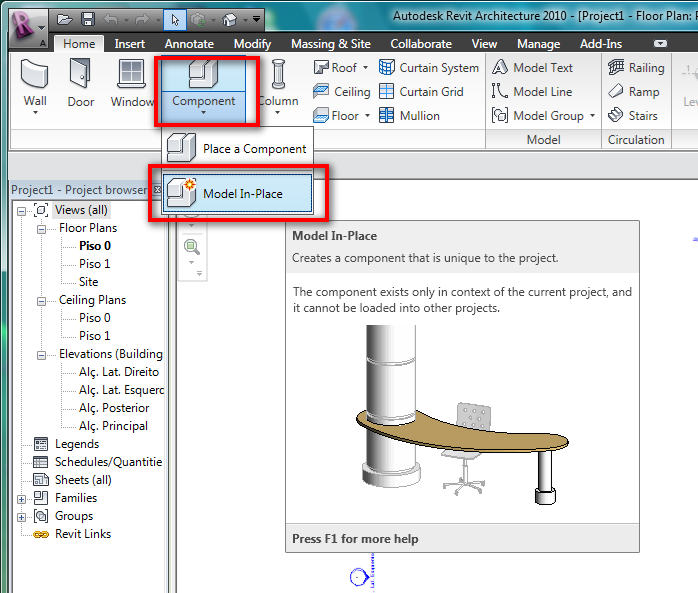The image size is (698, 593).
Task: Choose Model In-Place menu item
Action: tap(237, 194)
